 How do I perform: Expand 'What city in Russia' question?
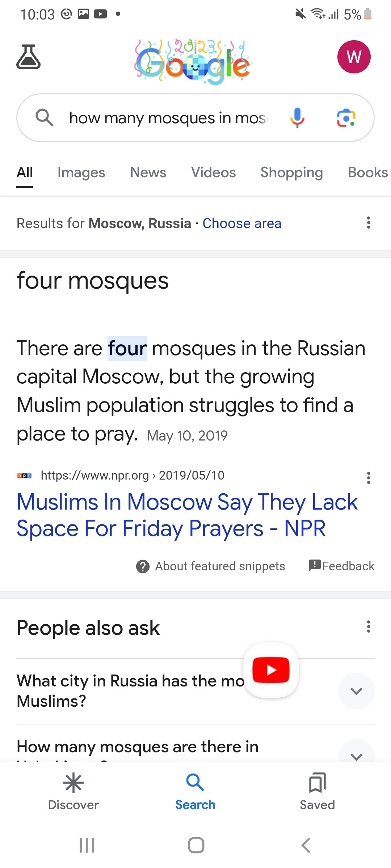pos(356,691)
